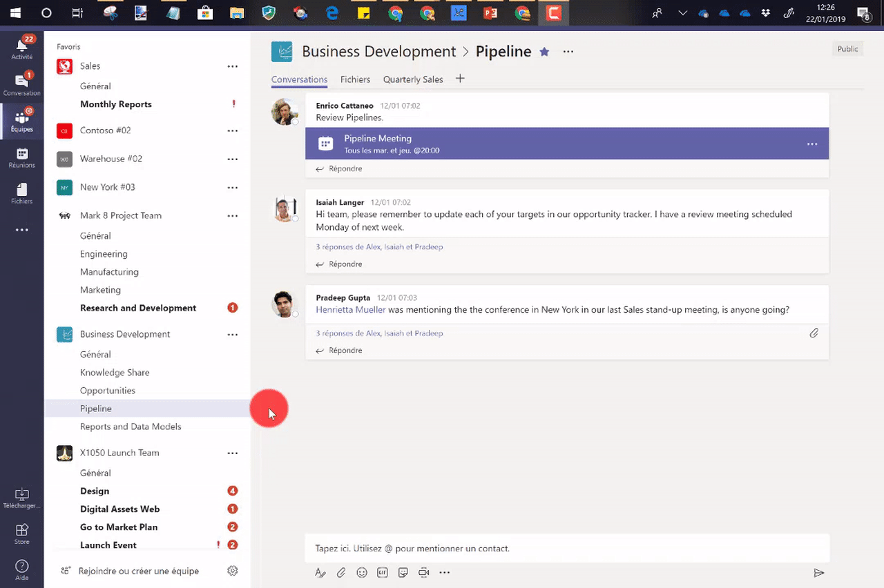Screen dimensions: 884x588
Task: Open New York #03 more options
Action: (233, 187)
